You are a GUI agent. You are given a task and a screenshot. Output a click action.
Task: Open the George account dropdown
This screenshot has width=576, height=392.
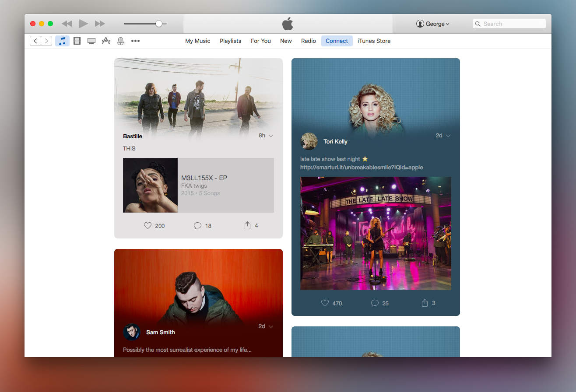pyautogui.click(x=432, y=24)
